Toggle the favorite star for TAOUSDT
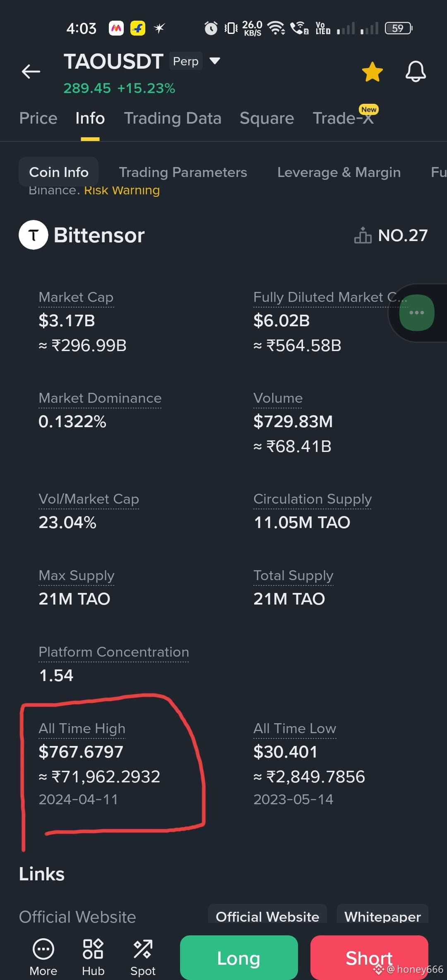Image resolution: width=447 pixels, height=980 pixels. click(372, 72)
